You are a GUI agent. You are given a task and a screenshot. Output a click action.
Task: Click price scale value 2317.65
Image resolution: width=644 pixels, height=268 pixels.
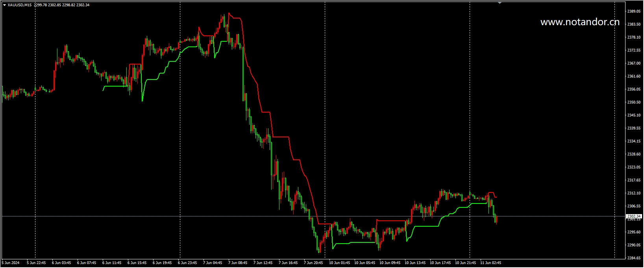pyautogui.click(x=634, y=180)
